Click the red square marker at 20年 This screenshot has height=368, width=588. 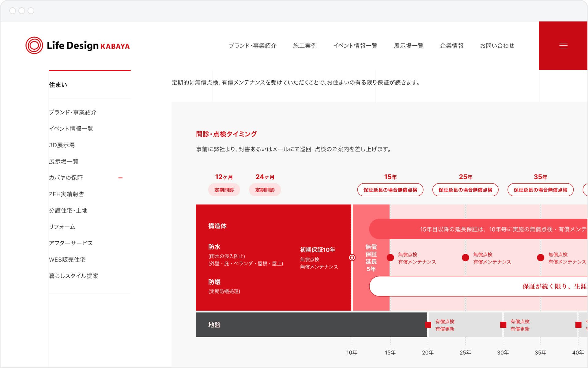tap(428, 325)
